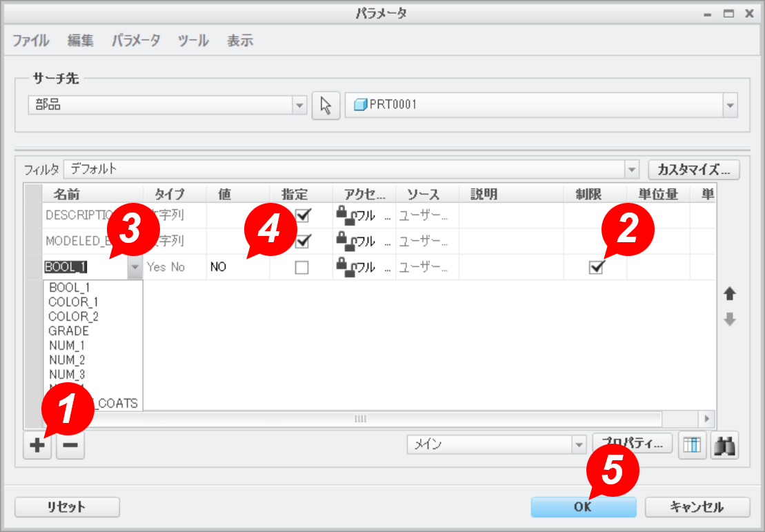Click the lock icon in the BOOL_1 row
Screen dimensions: 765x532
pyautogui.click(x=346, y=268)
